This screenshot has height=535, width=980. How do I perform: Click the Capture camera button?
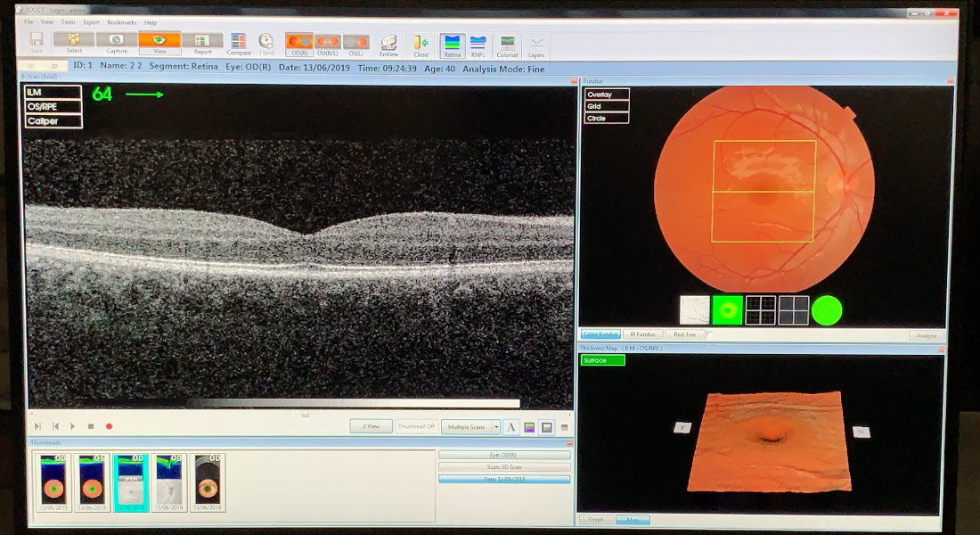coord(116,42)
